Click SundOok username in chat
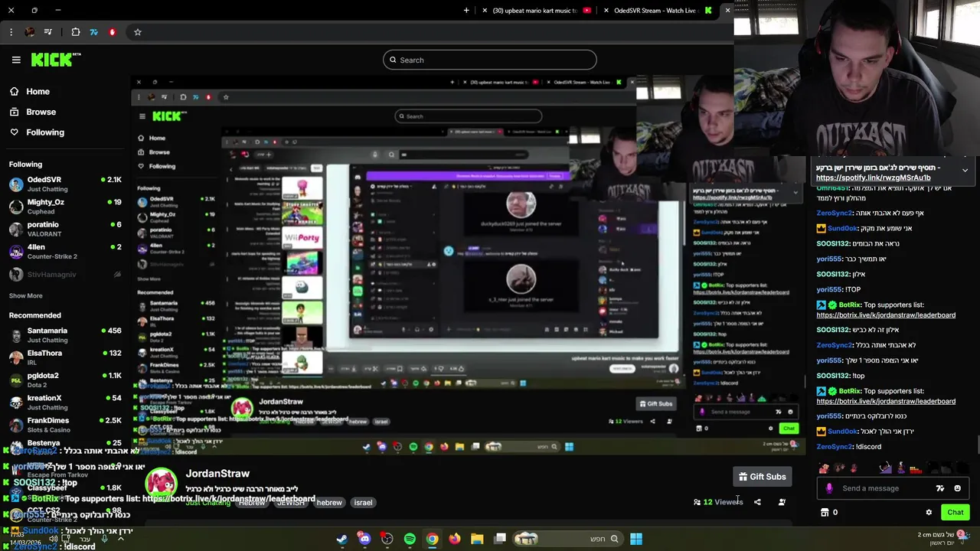 point(843,228)
